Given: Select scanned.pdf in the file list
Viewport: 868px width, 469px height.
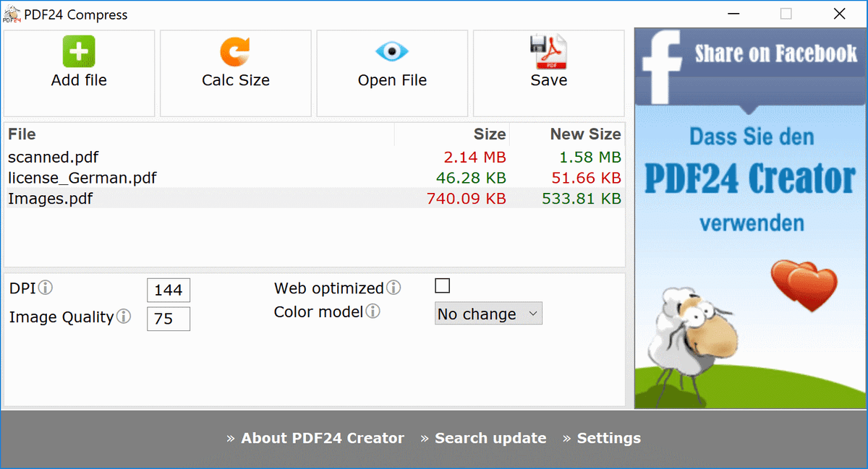Looking at the screenshot, I should (54, 157).
